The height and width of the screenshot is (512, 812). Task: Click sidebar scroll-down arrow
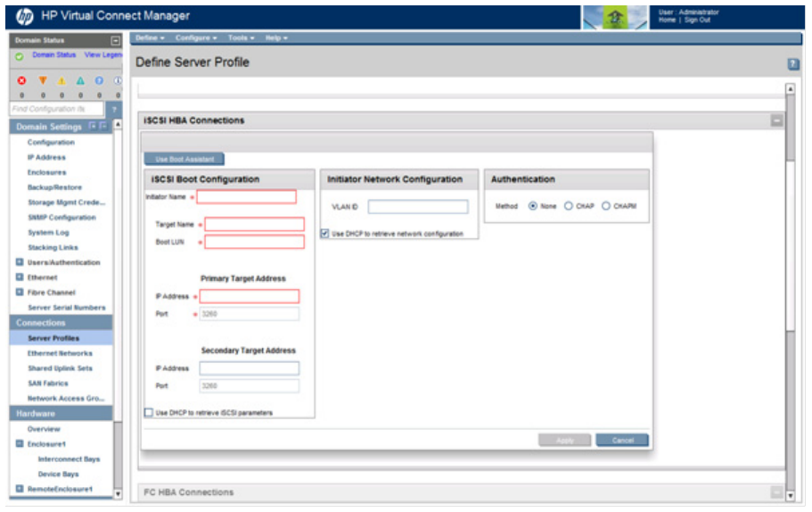coord(118,494)
